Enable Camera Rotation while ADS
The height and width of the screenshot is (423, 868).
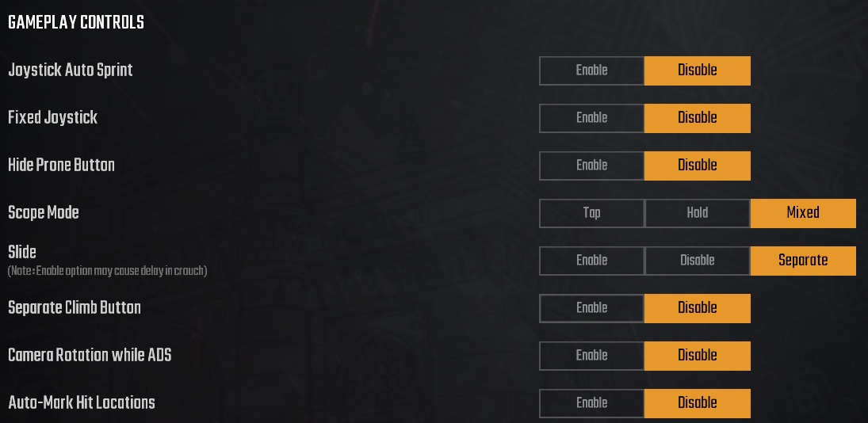point(591,356)
